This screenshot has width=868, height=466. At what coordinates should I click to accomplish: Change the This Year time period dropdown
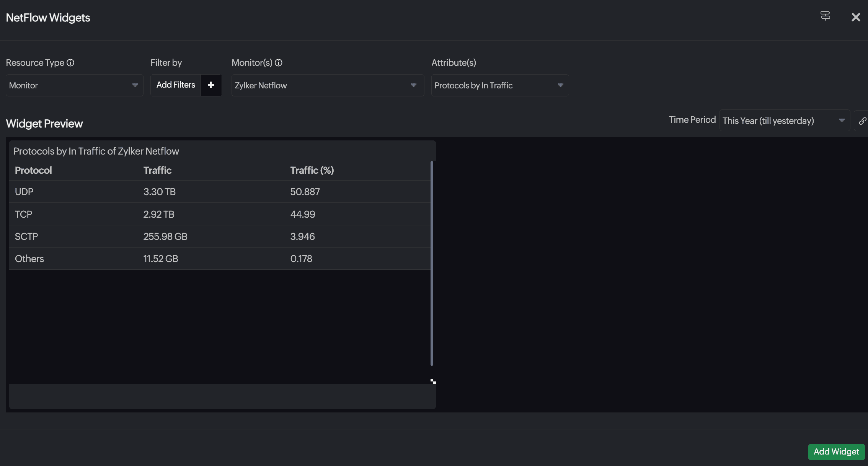784,121
